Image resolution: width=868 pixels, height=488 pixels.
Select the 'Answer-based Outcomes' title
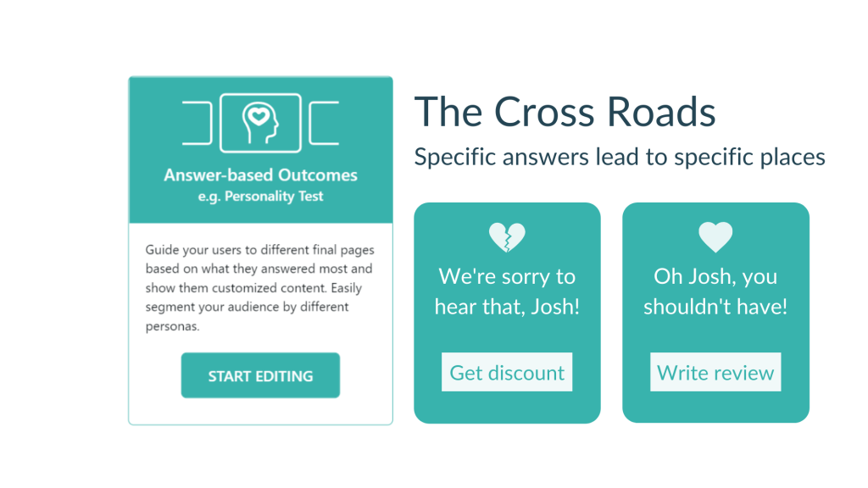coord(260,175)
